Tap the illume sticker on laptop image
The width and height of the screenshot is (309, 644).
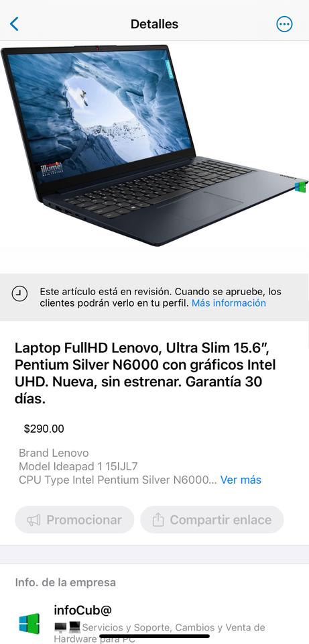coord(52,168)
